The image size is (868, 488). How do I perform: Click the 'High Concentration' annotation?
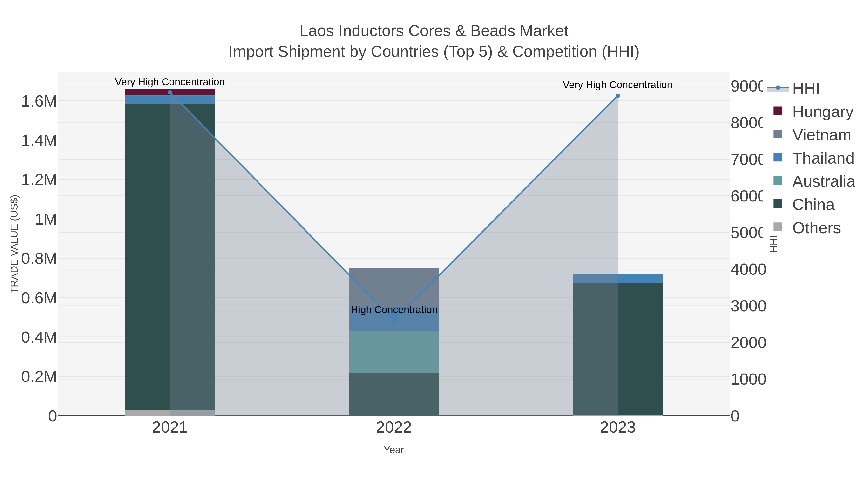(x=394, y=309)
